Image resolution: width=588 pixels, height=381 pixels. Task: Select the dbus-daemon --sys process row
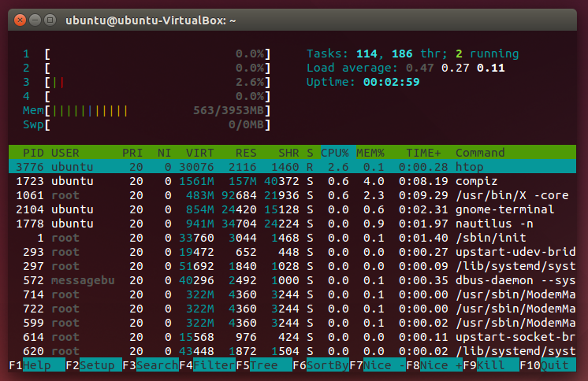coord(292,280)
